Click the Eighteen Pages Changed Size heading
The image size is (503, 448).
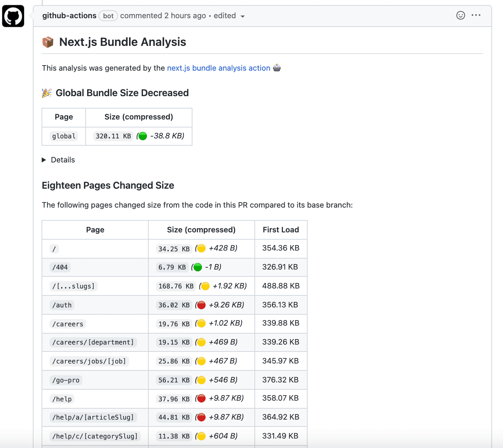[108, 185]
